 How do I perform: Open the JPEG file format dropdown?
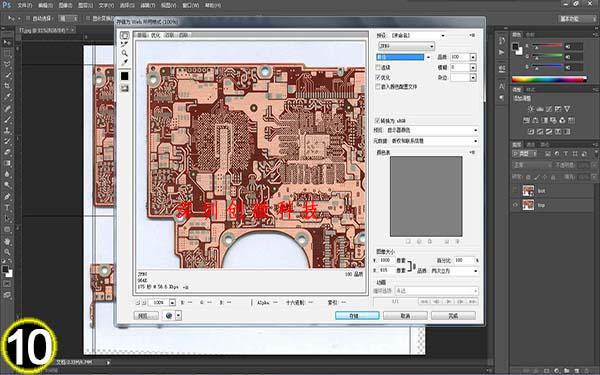click(x=406, y=46)
